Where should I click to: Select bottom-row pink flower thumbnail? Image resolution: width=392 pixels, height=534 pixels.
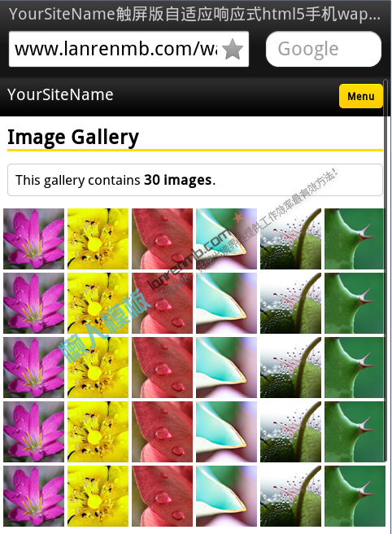(x=33, y=497)
